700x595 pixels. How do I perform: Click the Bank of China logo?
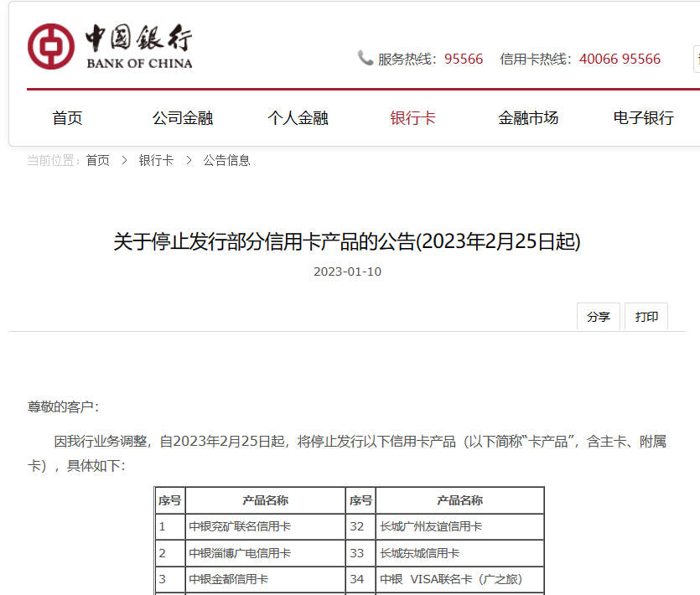coord(110,46)
